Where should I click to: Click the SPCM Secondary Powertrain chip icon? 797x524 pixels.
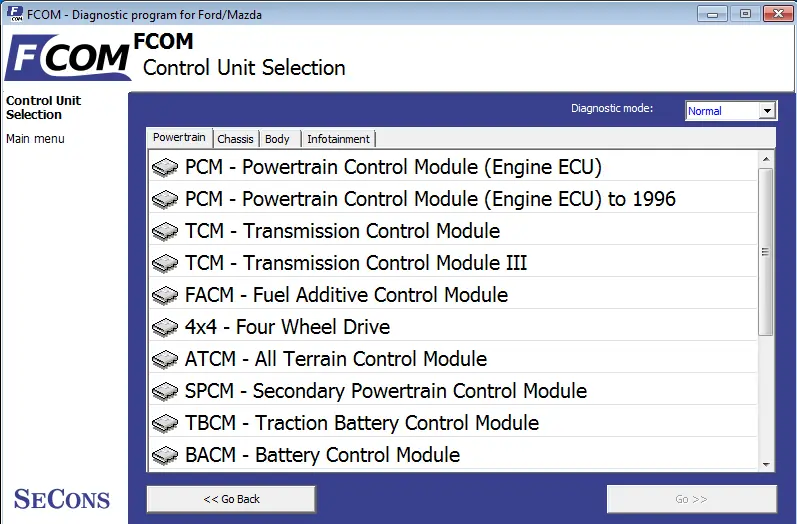click(x=165, y=391)
